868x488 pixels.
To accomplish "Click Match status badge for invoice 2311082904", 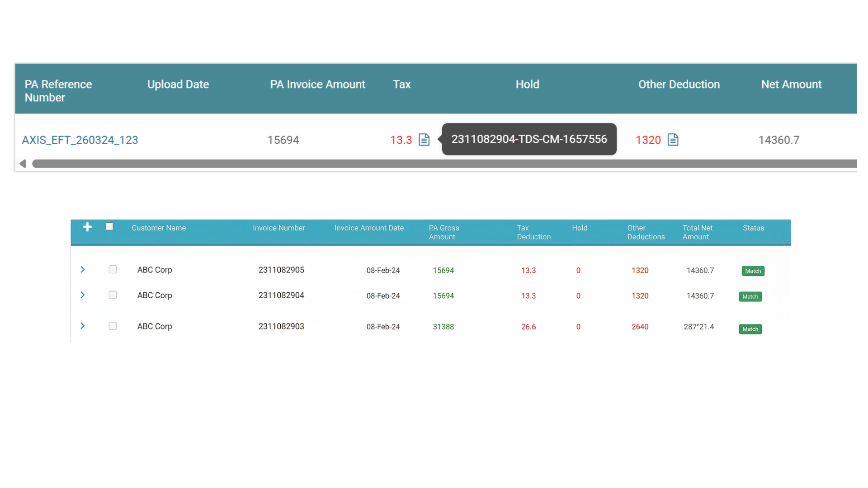I will click(x=750, y=296).
